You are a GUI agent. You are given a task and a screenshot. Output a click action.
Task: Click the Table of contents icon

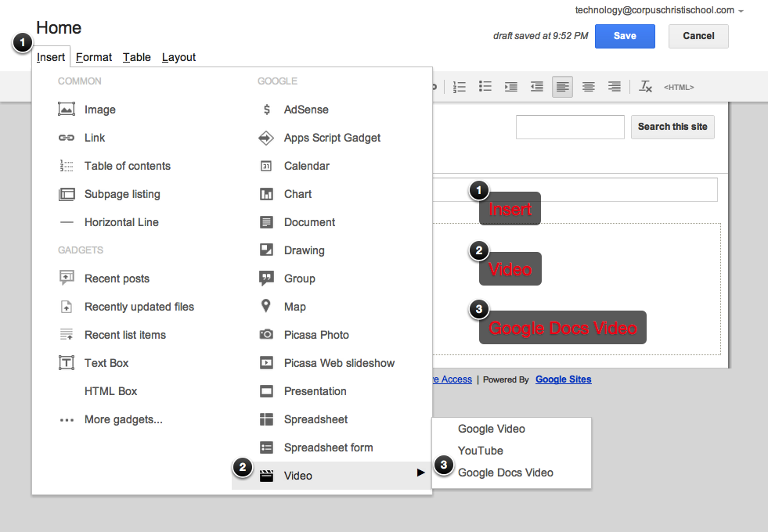67,166
